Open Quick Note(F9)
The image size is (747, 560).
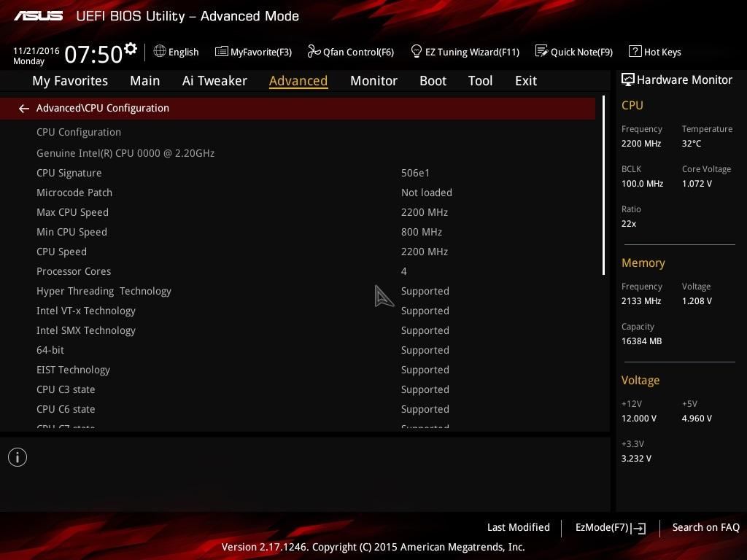[574, 52]
